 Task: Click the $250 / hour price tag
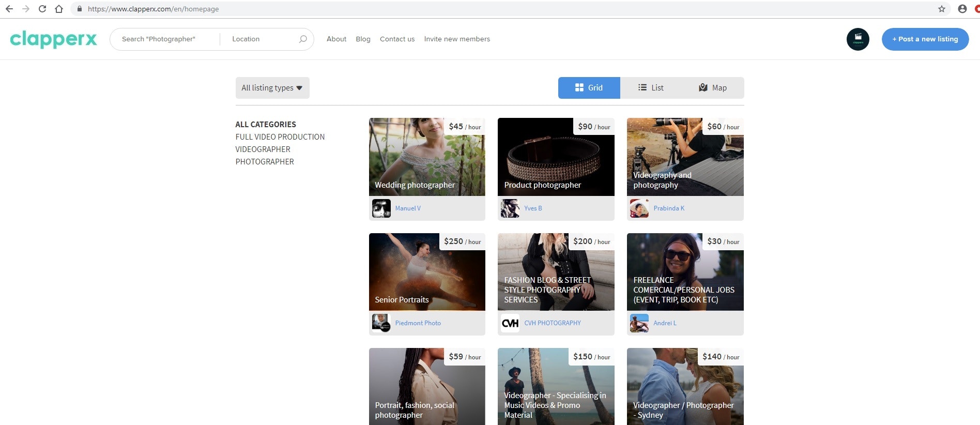point(462,241)
